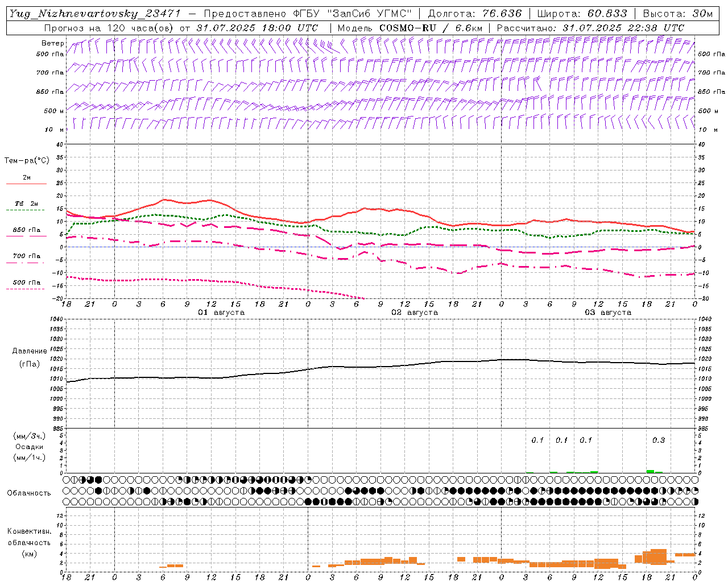Click the '03 августа' date label
The image size is (728, 582).
point(608,313)
